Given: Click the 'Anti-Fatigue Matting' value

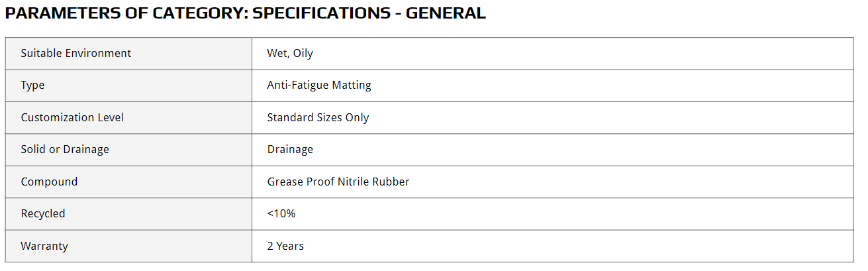Looking at the screenshot, I should 318,85.
